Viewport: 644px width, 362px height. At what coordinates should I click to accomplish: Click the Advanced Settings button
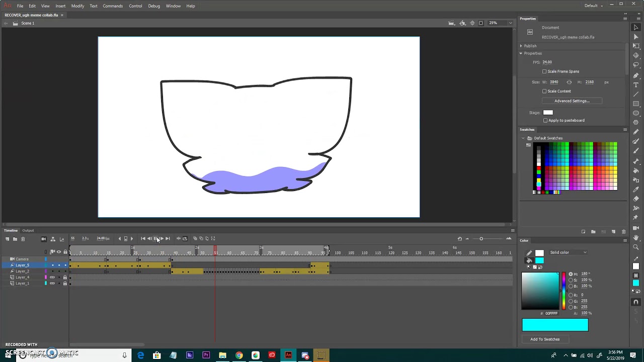(572, 101)
